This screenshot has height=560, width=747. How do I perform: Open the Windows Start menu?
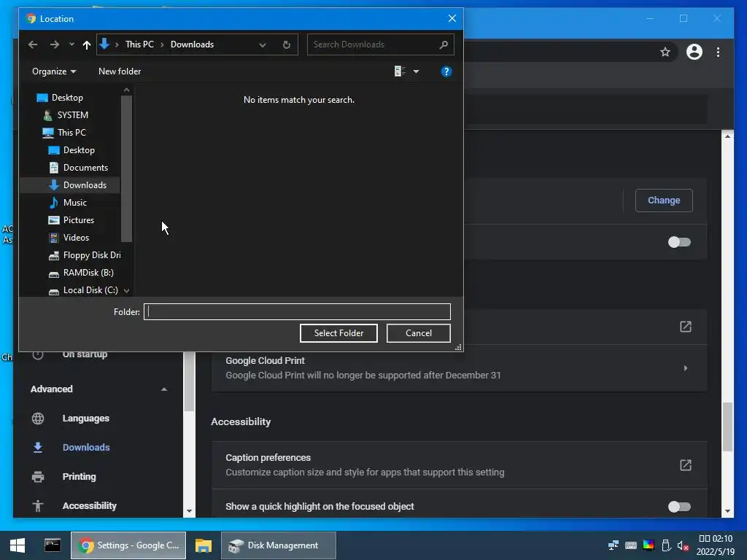(18, 545)
